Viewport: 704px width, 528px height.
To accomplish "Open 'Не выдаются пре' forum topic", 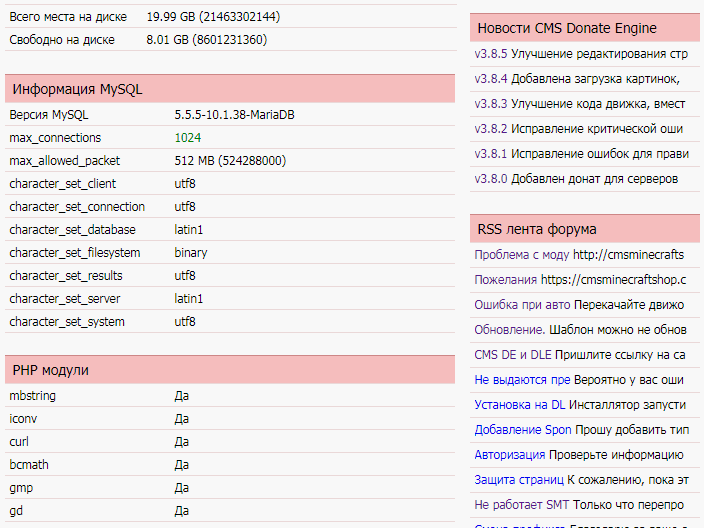I will [x=522, y=380].
